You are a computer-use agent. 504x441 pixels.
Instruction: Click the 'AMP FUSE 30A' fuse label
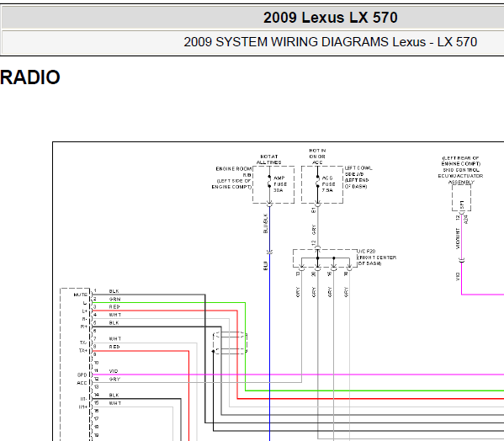(x=280, y=184)
